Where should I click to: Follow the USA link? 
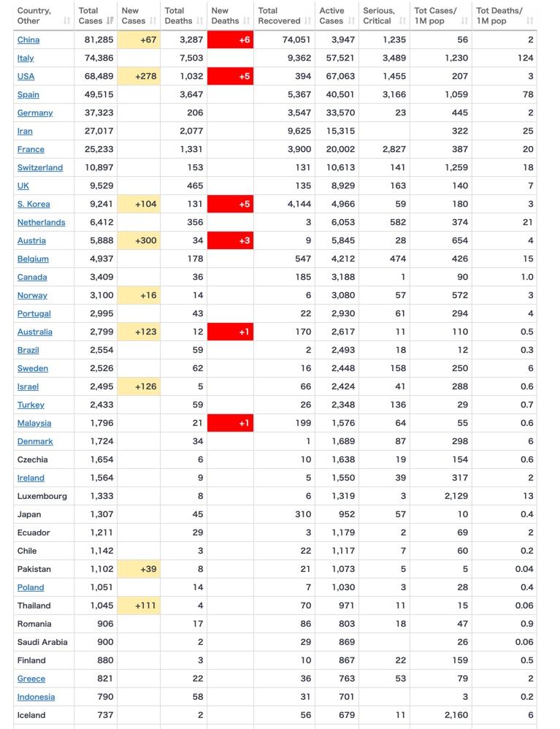[x=26, y=76]
